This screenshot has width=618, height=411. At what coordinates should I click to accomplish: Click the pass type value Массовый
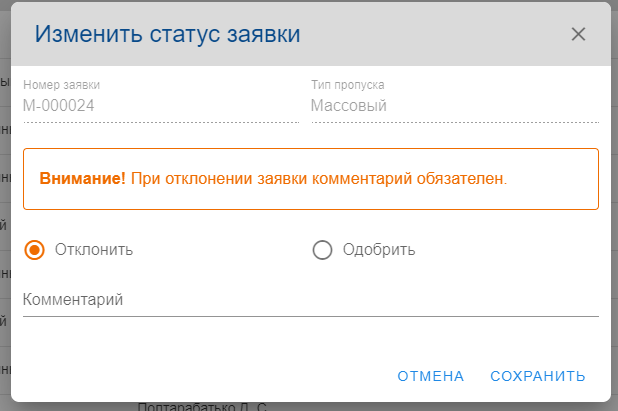click(x=349, y=105)
